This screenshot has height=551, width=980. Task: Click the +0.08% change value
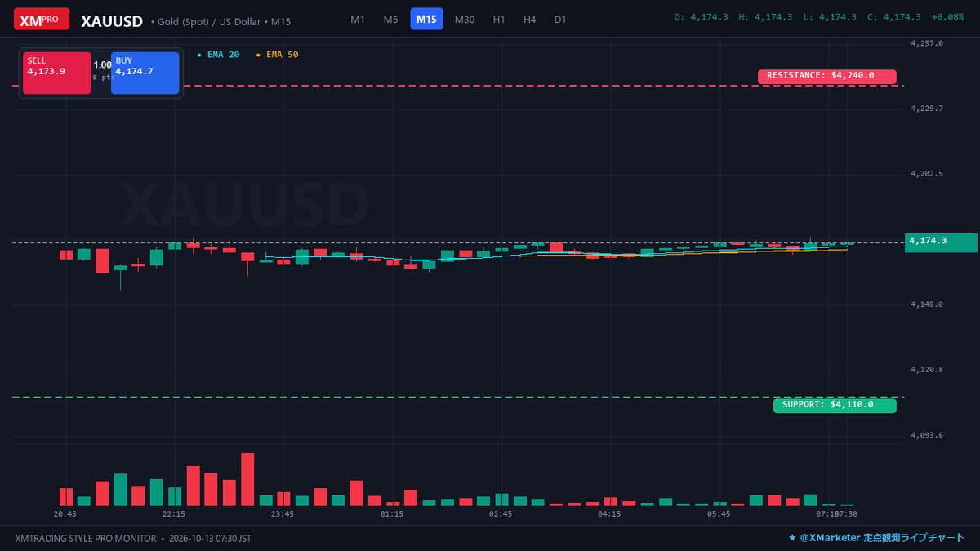(x=947, y=17)
